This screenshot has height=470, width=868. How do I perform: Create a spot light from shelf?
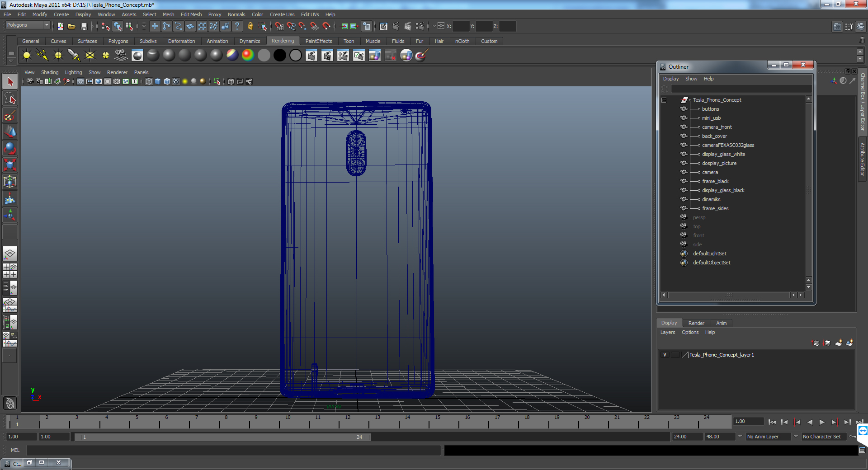(74, 56)
